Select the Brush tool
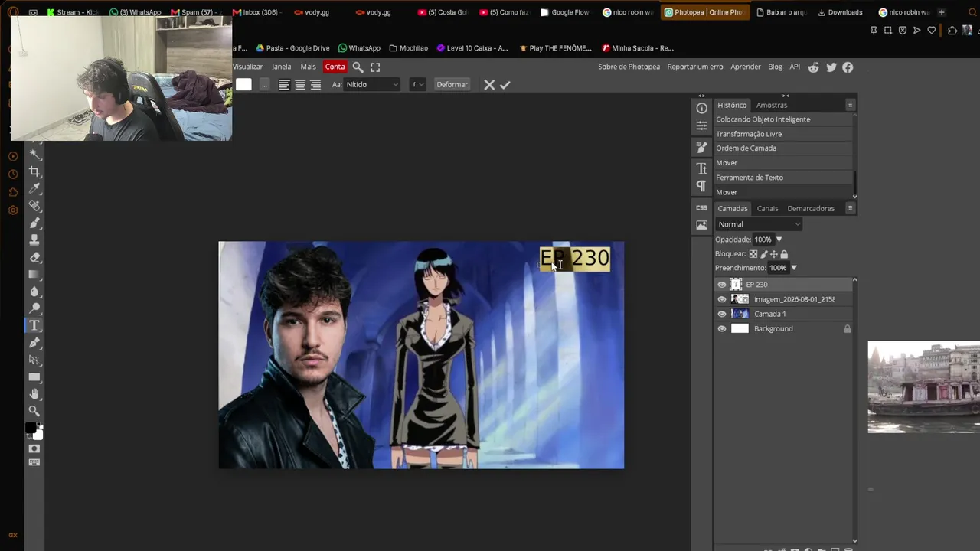The height and width of the screenshot is (551, 980). 34,223
